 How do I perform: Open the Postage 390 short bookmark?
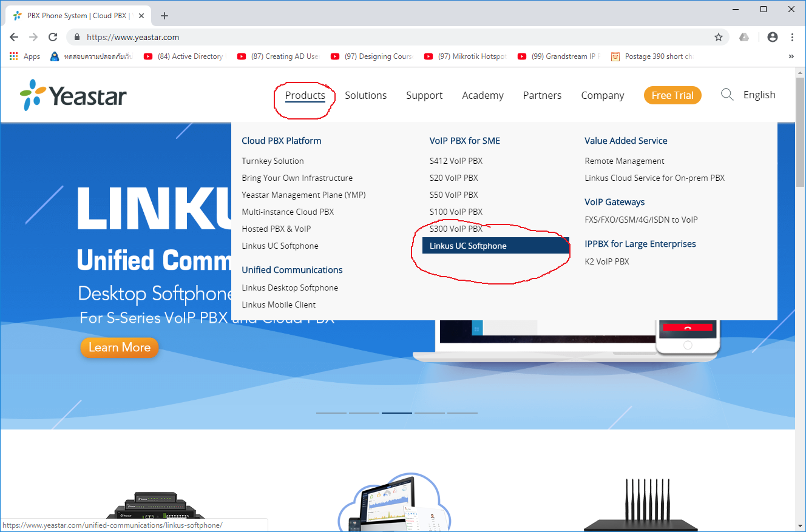[x=652, y=56]
